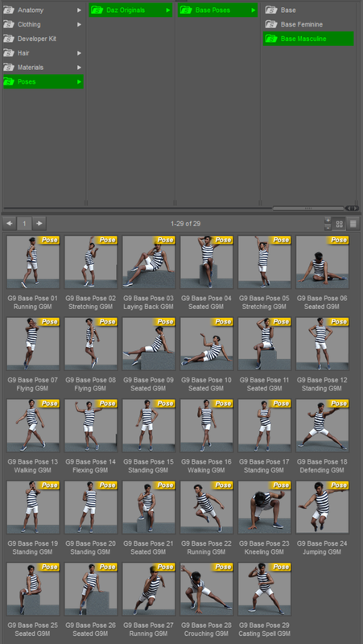This screenshot has width=363, height=644.
Task: Open the Anatomy category folder
Action: click(43, 10)
